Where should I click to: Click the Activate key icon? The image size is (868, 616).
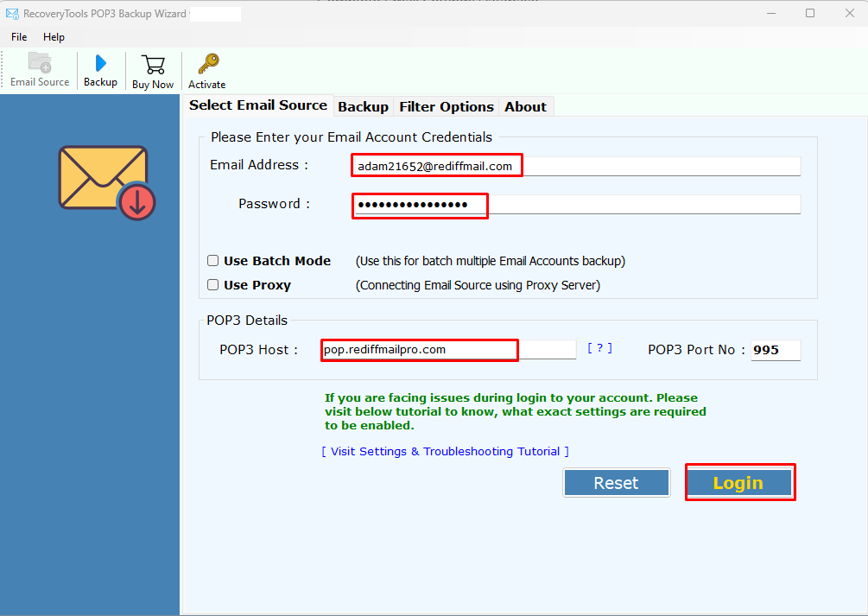click(207, 72)
